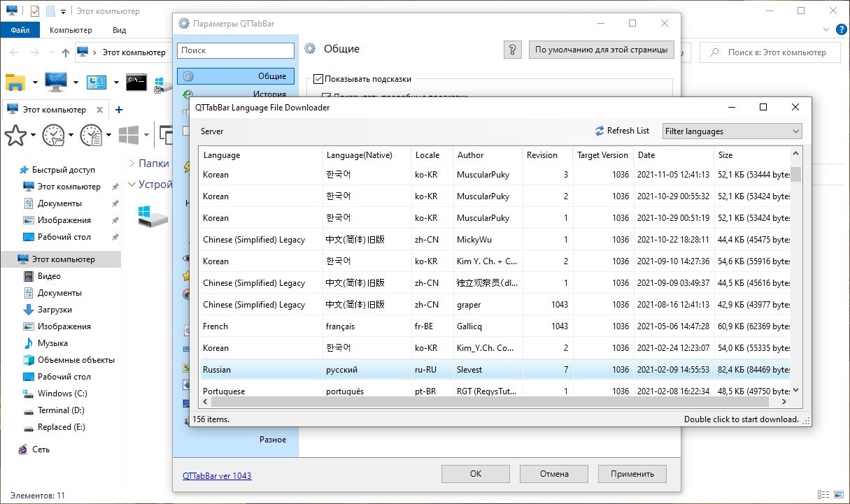Click the OK button
The image size is (850, 504).
(x=476, y=473)
